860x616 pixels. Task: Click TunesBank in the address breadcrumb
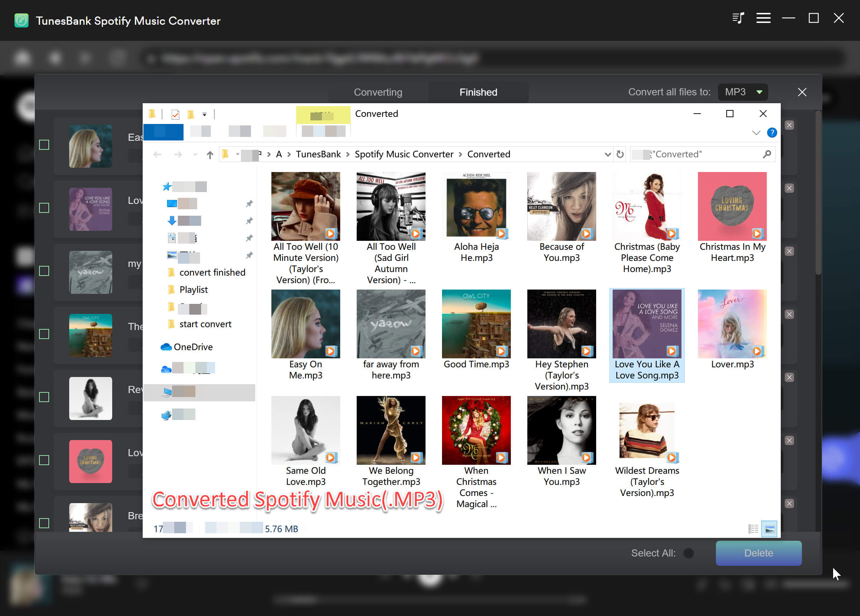(x=318, y=154)
